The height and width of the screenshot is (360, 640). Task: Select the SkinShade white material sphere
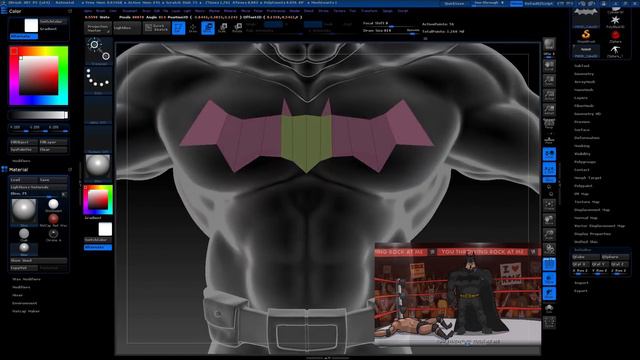[x=53, y=205]
